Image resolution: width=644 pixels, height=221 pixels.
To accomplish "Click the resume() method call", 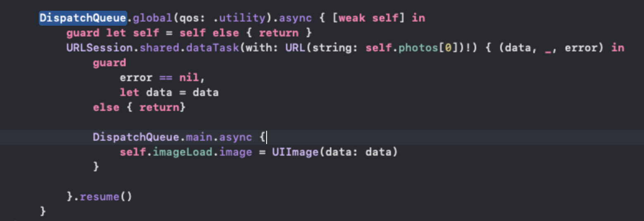I will tap(106, 197).
